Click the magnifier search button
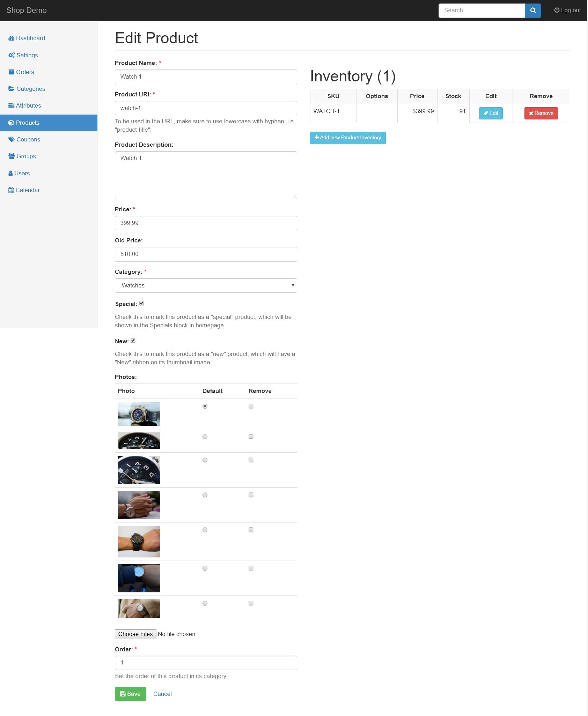Viewport: 588px width, 716px height. [533, 10]
